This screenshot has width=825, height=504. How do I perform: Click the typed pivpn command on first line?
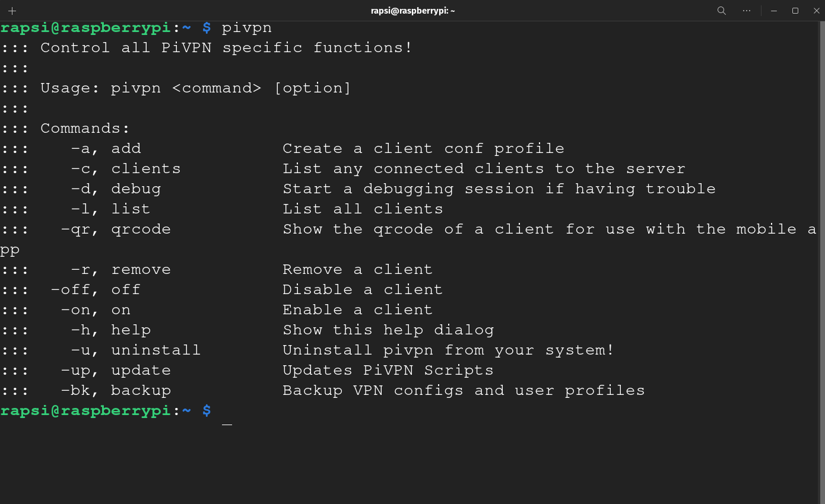[247, 28]
